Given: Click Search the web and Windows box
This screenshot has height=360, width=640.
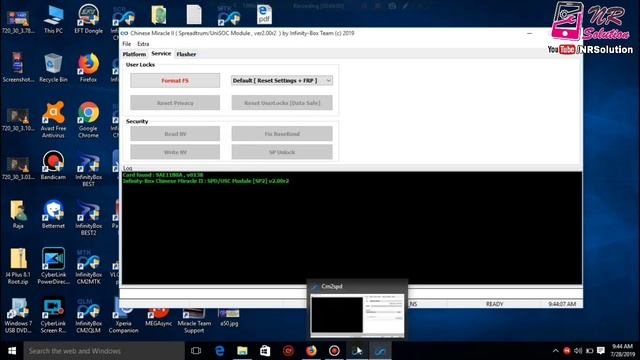Looking at the screenshot, I should (x=104, y=351).
